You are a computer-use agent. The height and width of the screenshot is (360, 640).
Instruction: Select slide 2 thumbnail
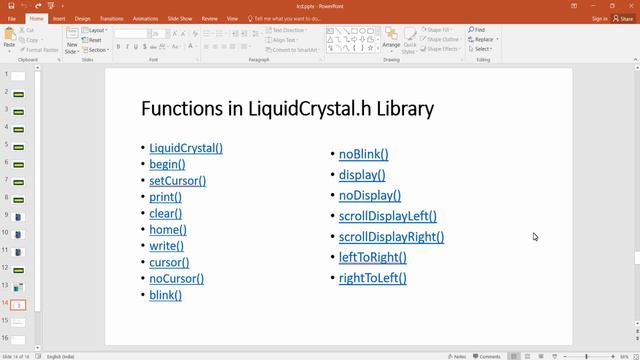[x=18, y=94]
